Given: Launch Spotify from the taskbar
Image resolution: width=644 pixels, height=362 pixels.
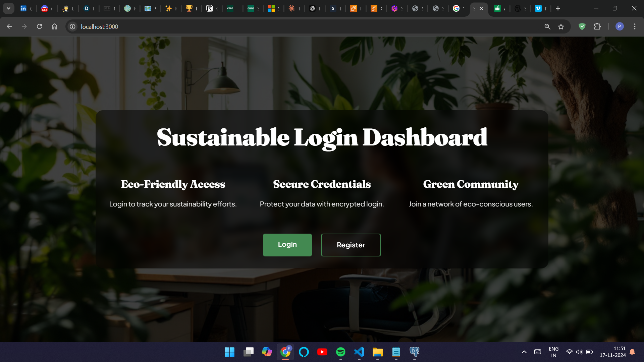Looking at the screenshot, I should (341, 352).
